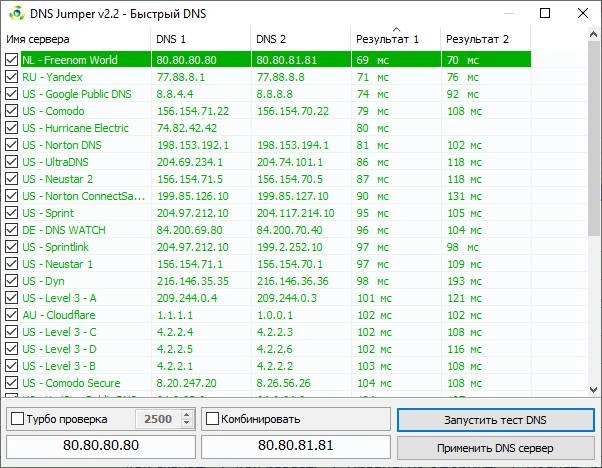Enable the Комбинировать checkbox
Viewport: 602px width, 468px height.
coord(212,419)
